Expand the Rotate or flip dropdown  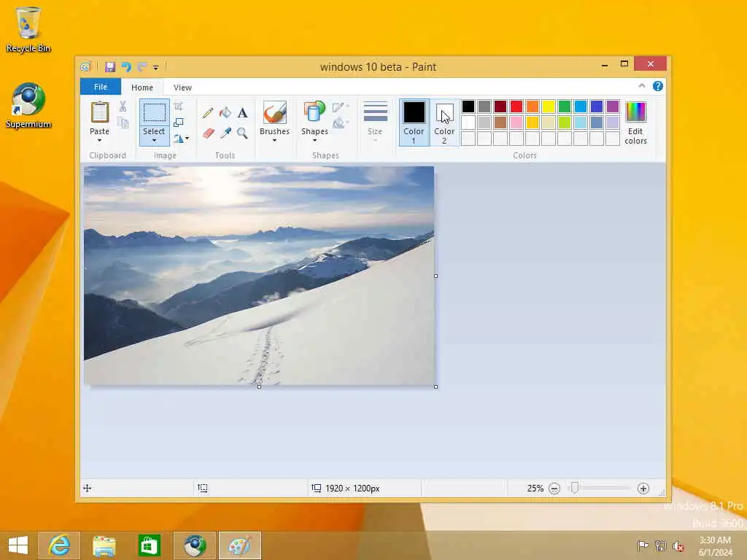click(182, 139)
